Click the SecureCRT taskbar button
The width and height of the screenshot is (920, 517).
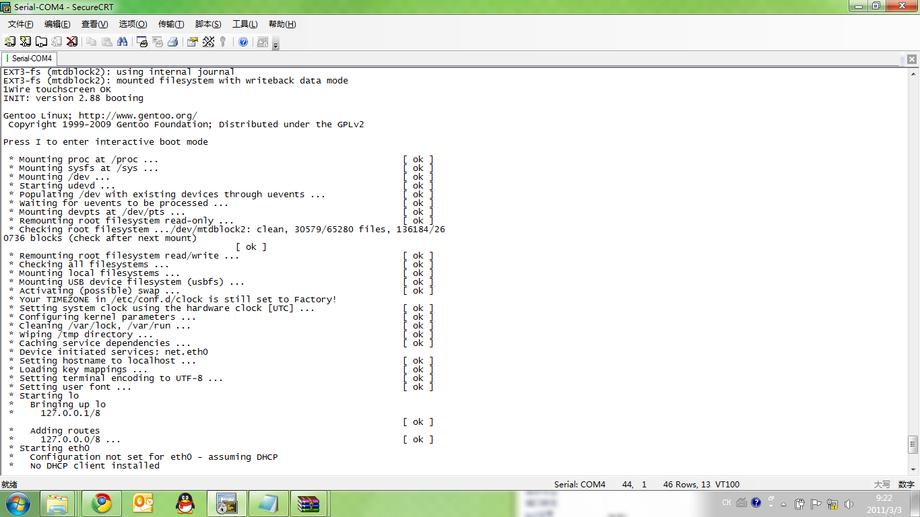coord(226,504)
